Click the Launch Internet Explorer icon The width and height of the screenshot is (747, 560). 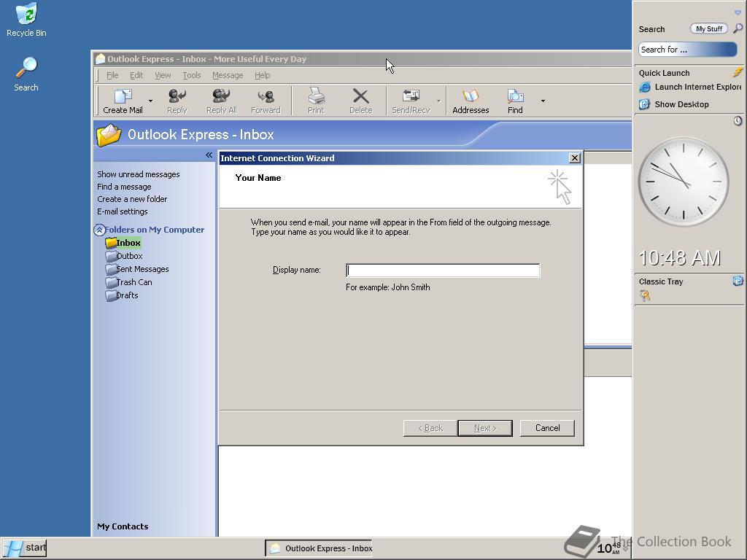tap(645, 87)
